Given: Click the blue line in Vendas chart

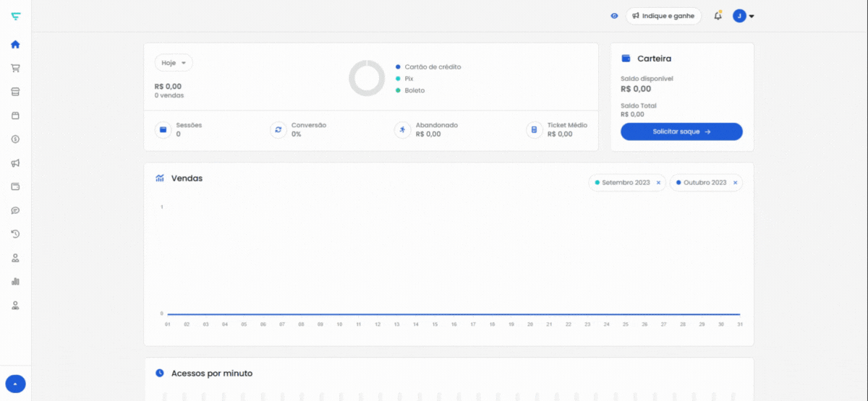Looking at the screenshot, I should [454, 314].
